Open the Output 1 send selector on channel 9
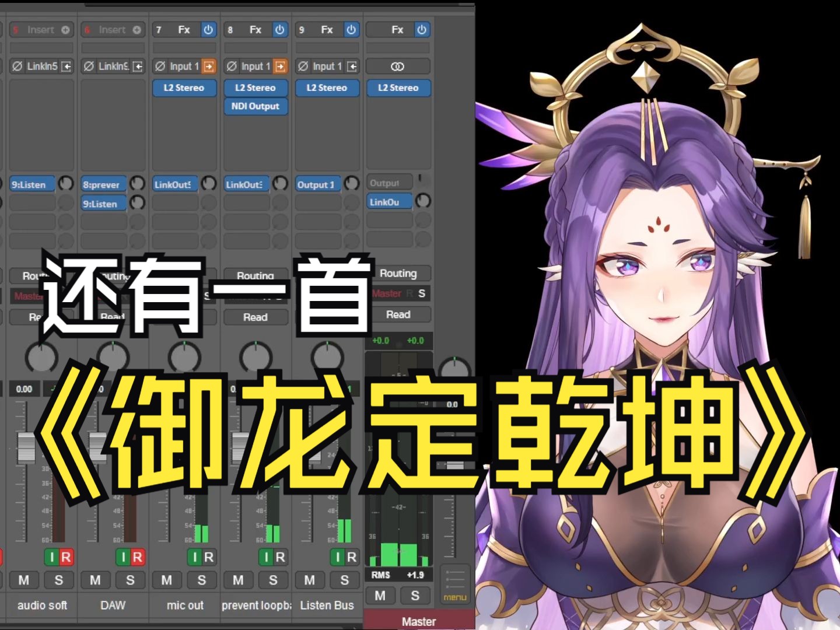This screenshot has height=630, width=840. pyautogui.click(x=318, y=184)
